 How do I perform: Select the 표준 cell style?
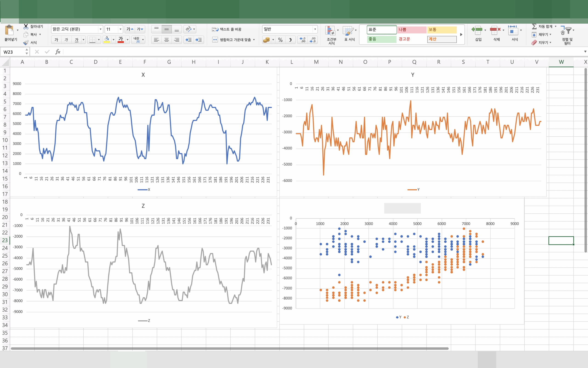tap(382, 29)
